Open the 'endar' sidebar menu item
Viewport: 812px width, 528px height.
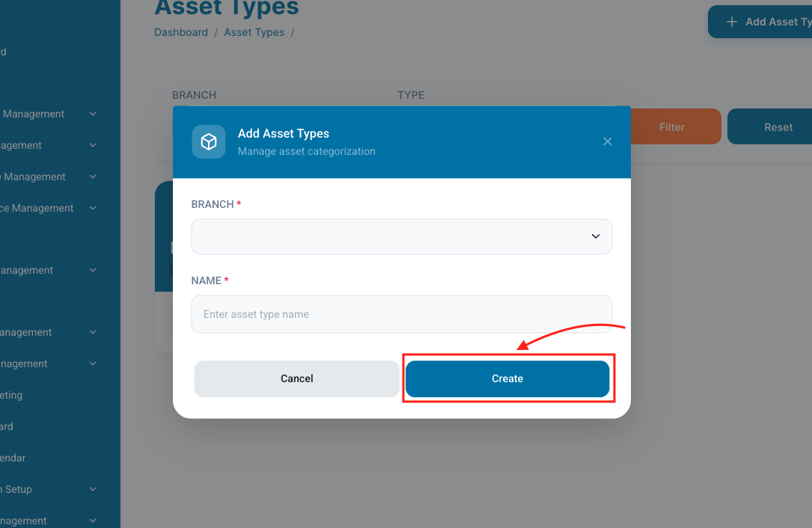(x=13, y=458)
